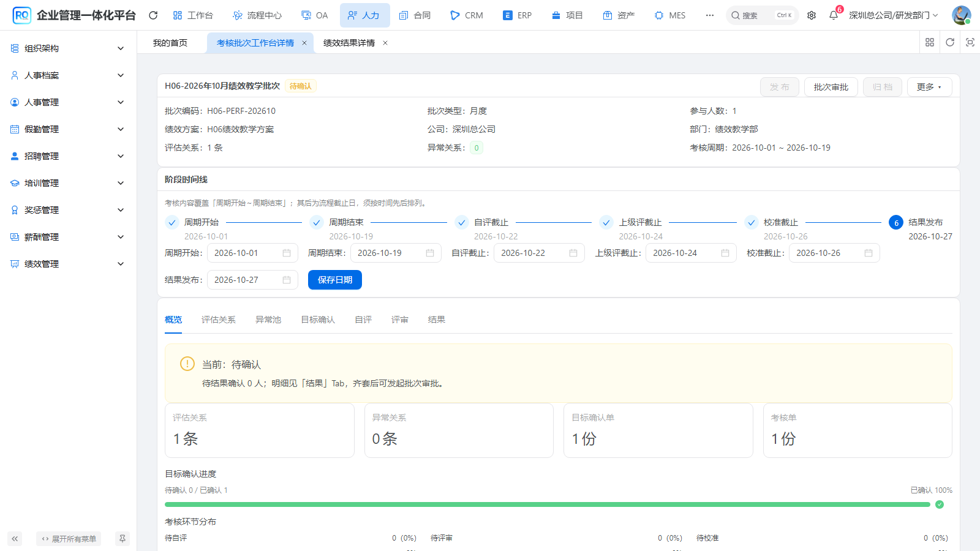Open the 深圳总公司/研发部门 switcher
The height and width of the screenshot is (551, 980).
point(894,15)
